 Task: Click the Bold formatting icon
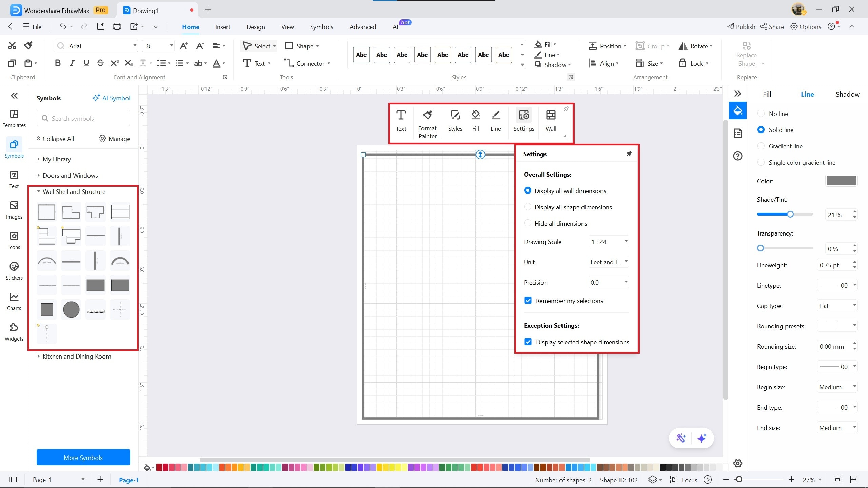point(58,63)
